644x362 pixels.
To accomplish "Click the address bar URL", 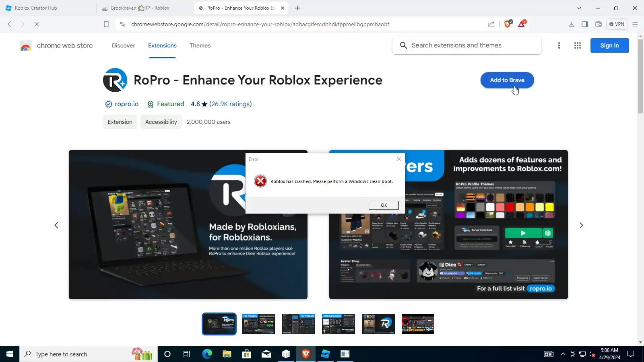I will (x=260, y=24).
